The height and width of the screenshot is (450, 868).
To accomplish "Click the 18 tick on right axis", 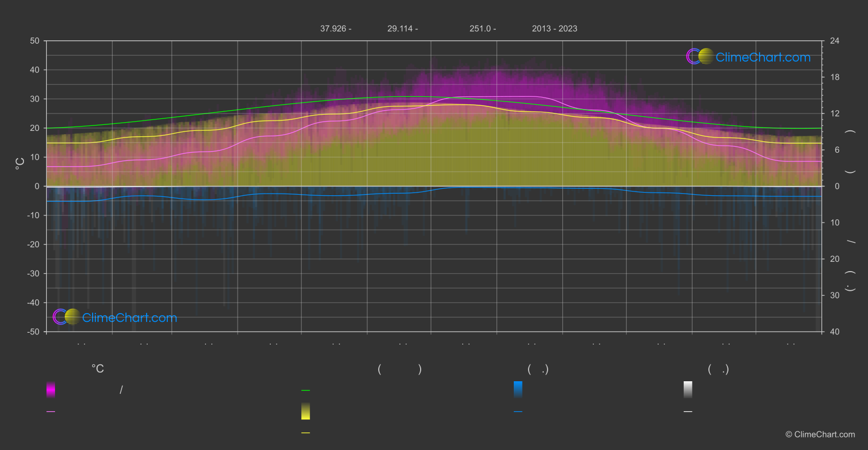I will click(835, 77).
